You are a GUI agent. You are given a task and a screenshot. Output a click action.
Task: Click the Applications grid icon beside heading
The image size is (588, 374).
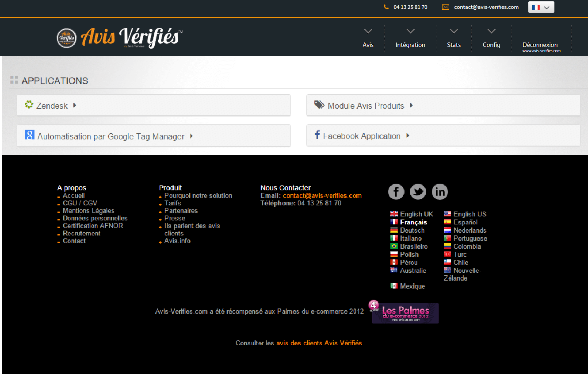[14, 80]
